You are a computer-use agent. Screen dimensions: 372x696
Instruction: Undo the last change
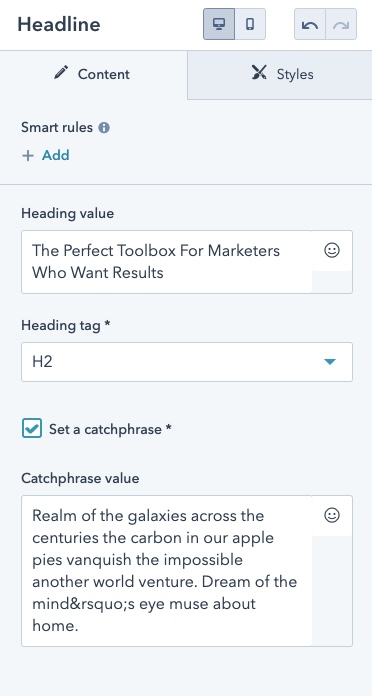tap(310, 24)
